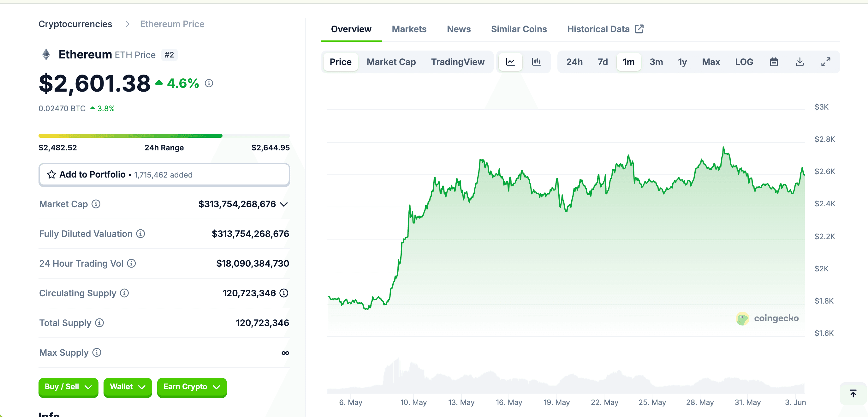Open the price change info icon

209,83
